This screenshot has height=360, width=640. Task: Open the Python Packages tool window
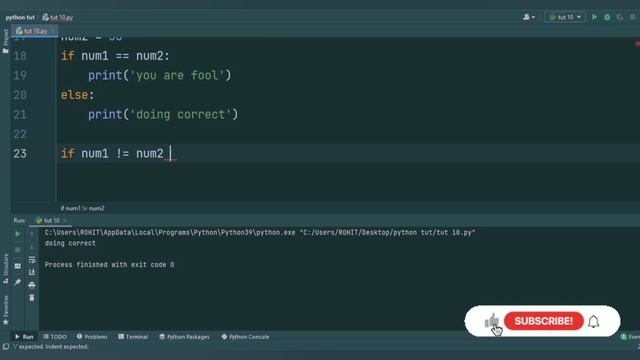[x=184, y=337]
